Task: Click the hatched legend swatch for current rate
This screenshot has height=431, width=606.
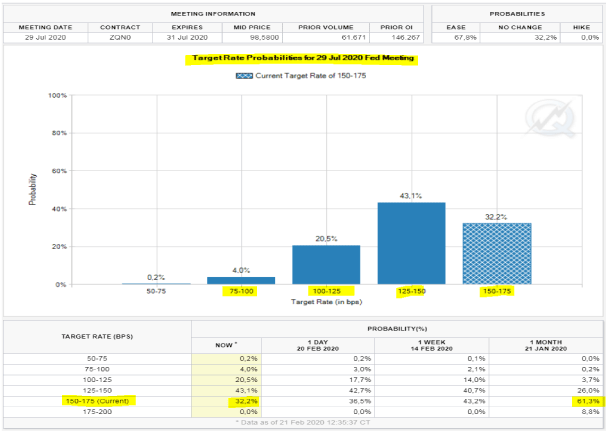Action: (x=247, y=76)
